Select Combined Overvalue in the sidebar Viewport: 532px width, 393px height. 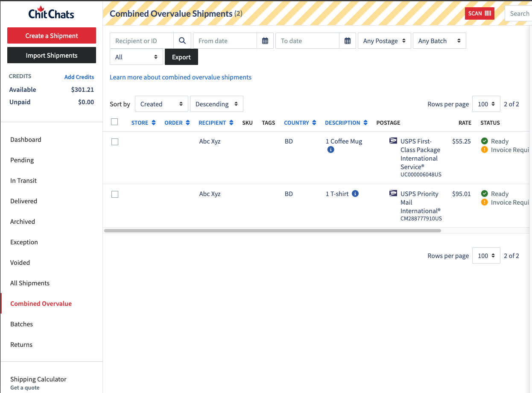41,304
